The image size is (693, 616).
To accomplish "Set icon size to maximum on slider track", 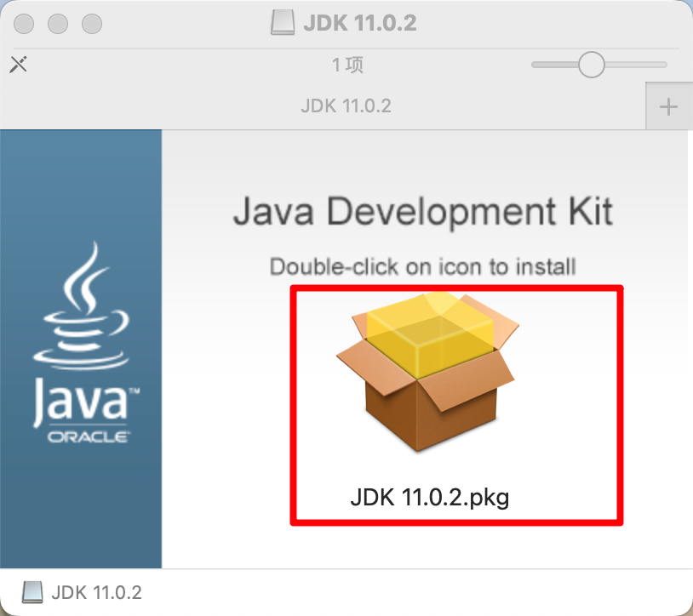I will click(x=663, y=65).
